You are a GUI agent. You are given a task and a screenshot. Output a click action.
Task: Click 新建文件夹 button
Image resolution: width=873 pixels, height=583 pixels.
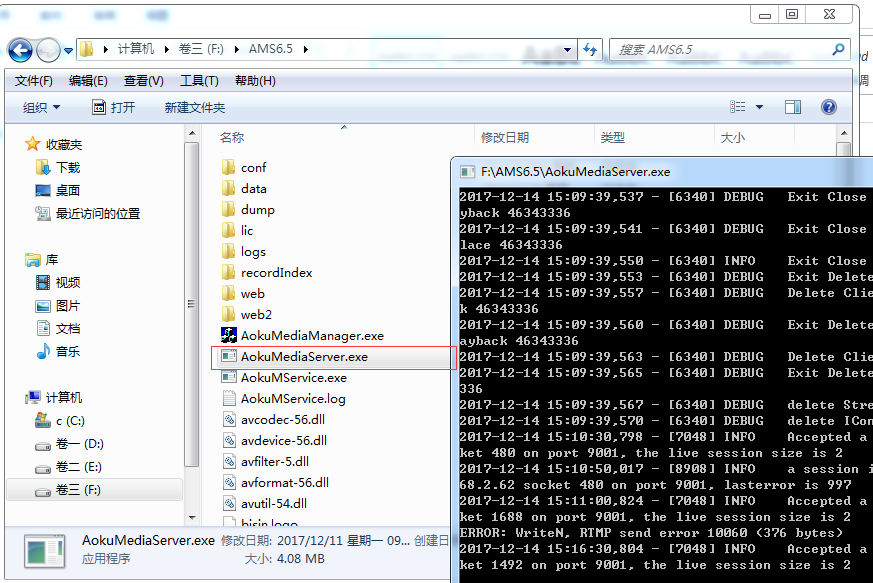(194, 107)
